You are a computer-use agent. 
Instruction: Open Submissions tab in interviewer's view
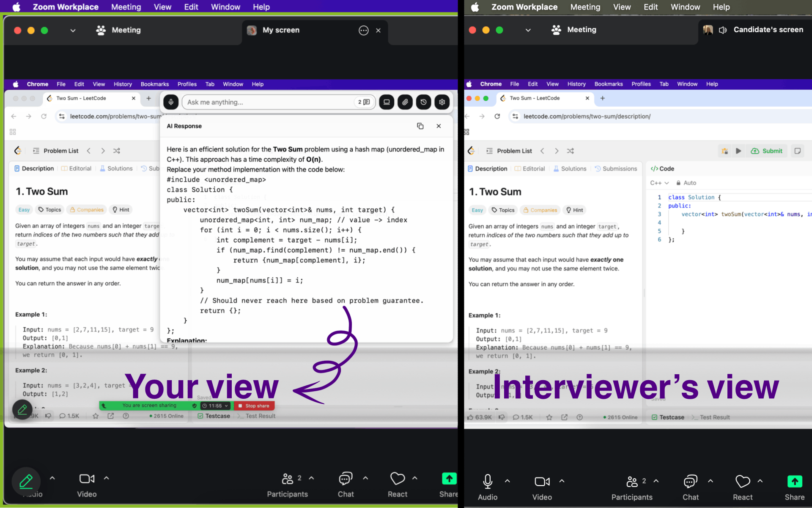coord(616,169)
